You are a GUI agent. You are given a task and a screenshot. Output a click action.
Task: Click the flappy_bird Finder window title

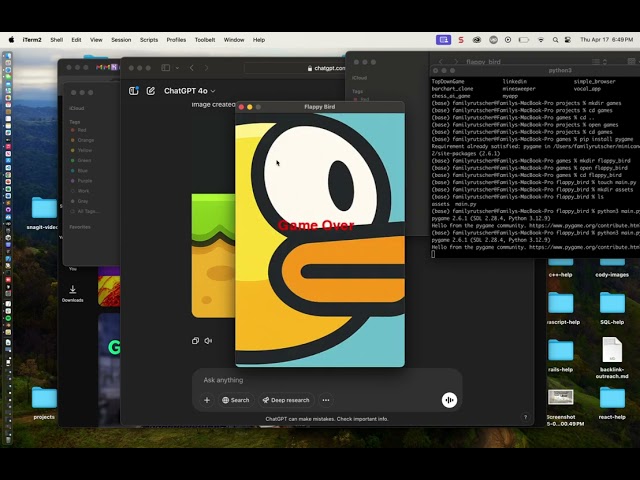483,62
